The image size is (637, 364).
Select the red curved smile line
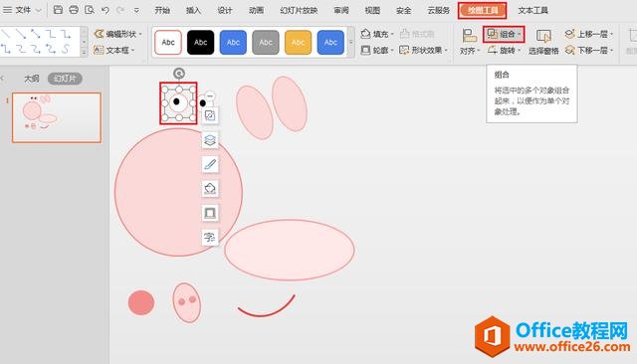tap(266, 307)
